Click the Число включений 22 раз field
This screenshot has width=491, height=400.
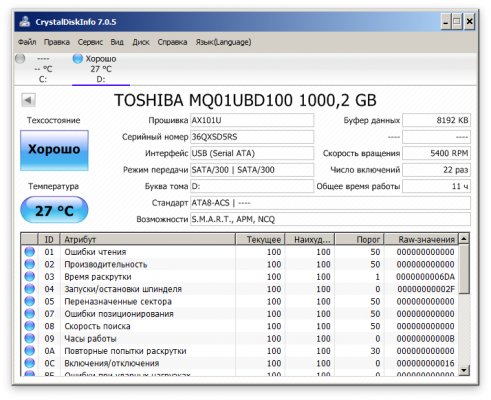point(437,170)
